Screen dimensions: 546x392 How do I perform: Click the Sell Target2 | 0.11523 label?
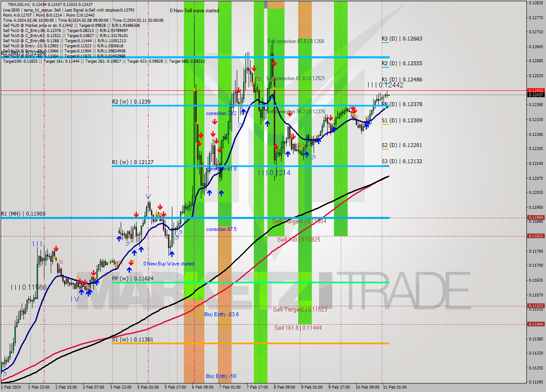tap(300, 310)
